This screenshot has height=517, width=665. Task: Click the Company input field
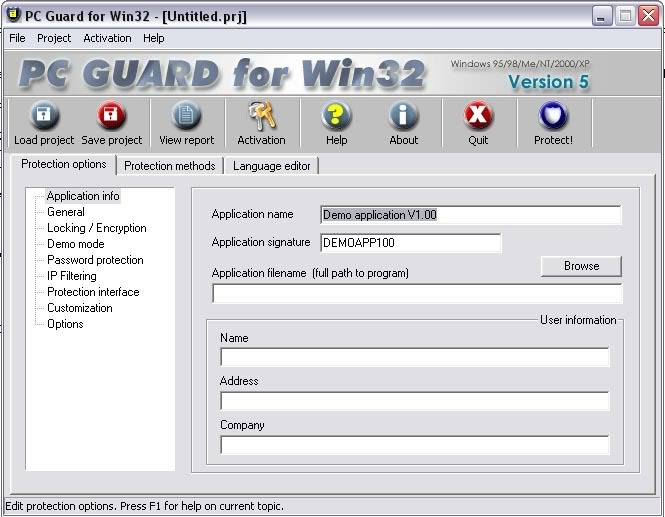point(415,445)
